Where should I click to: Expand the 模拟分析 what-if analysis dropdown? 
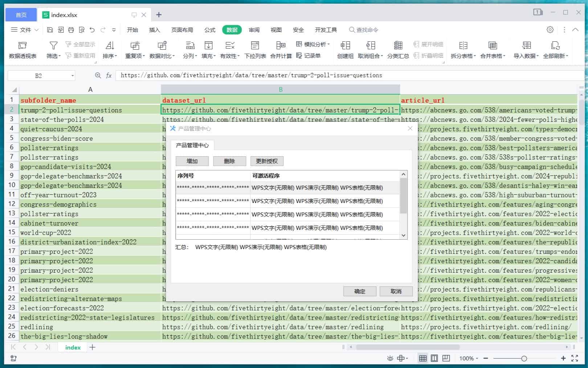click(x=328, y=44)
